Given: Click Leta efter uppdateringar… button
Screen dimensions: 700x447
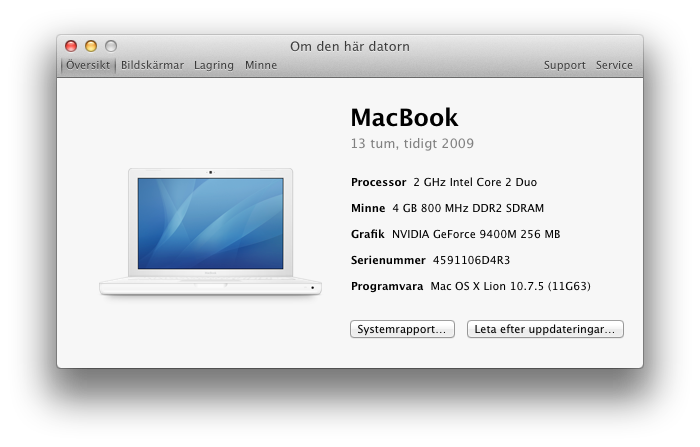Looking at the screenshot, I should [x=545, y=329].
